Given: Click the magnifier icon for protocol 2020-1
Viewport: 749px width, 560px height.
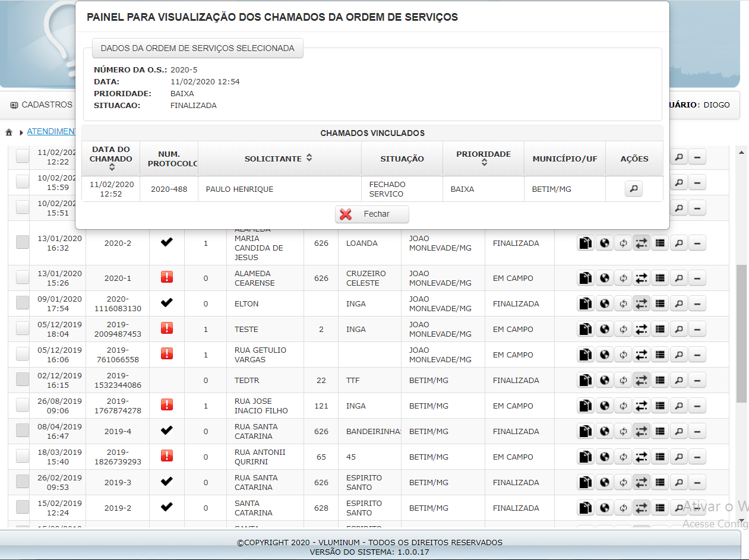Looking at the screenshot, I should tap(678, 278).
